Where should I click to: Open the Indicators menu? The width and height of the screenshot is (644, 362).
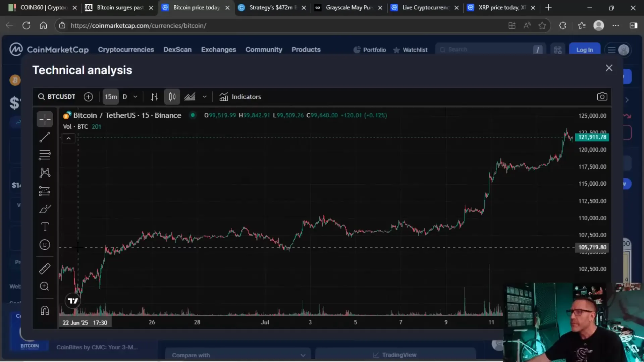(x=240, y=97)
